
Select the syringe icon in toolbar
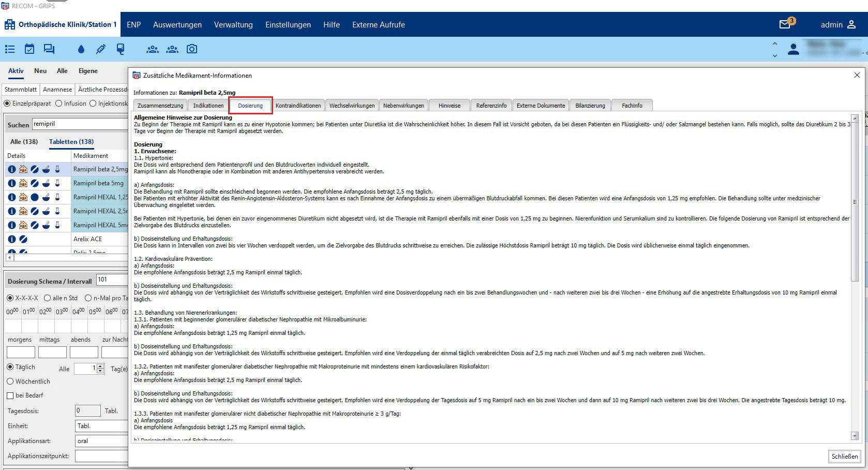tap(101, 49)
